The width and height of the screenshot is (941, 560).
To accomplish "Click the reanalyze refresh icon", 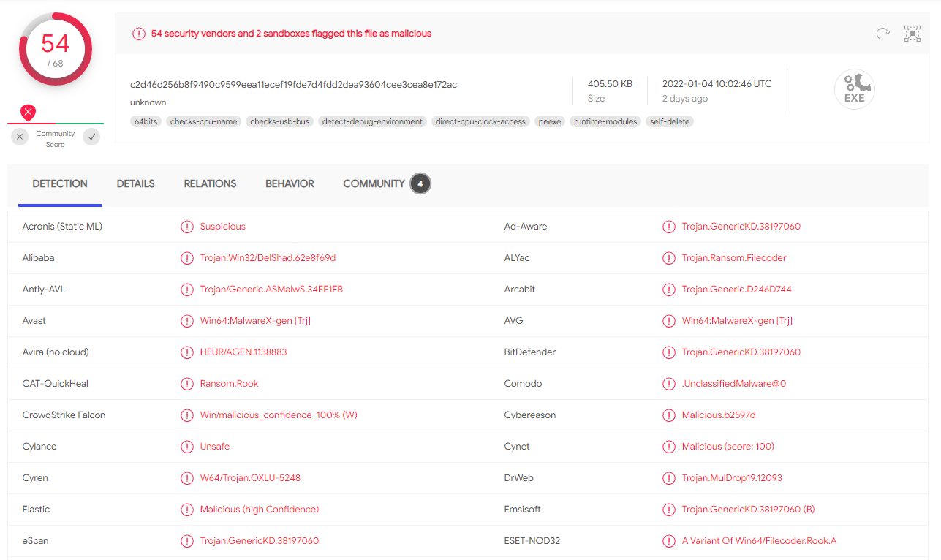I will click(x=883, y=34).
